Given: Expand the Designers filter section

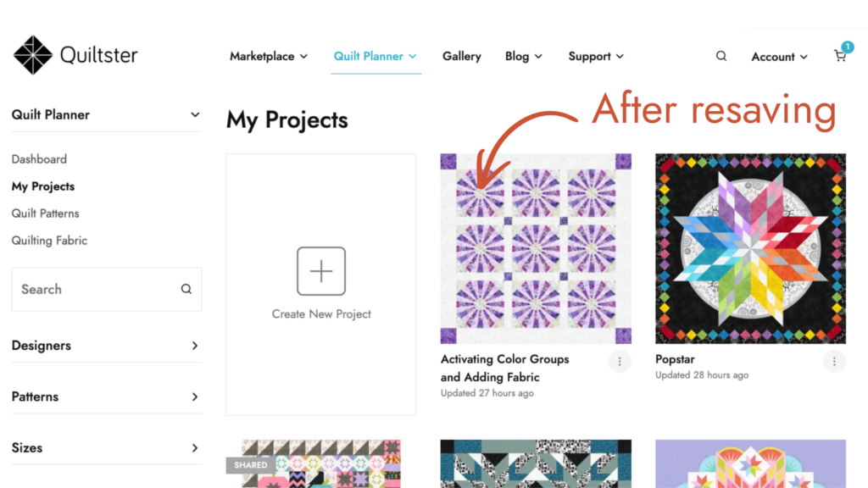Looking at the screenshot, I should (x=195, y=346).
